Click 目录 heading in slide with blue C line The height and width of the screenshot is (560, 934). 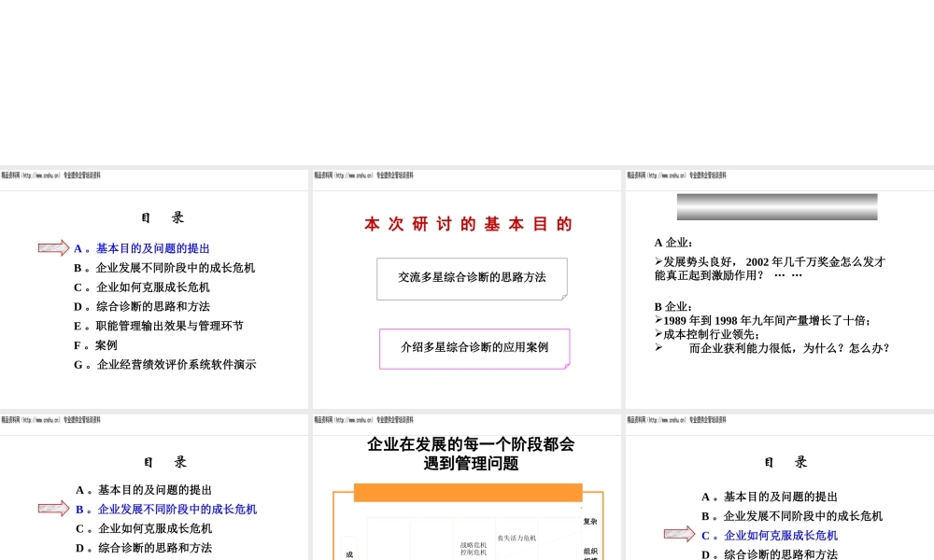[x=785, y=462]
